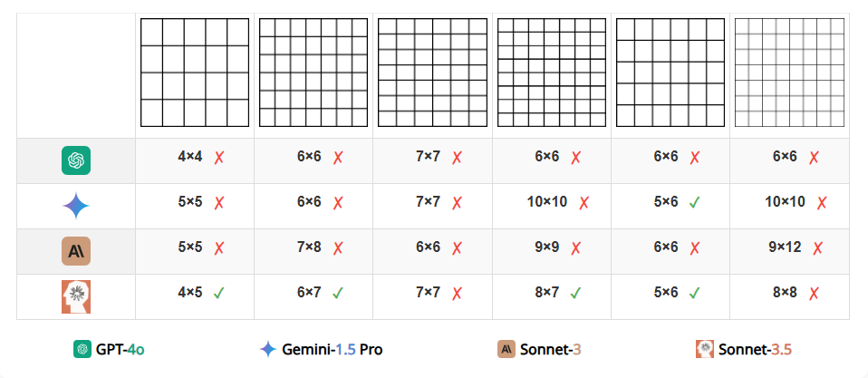The width and height of the screenshot is (868, 378).
Task: Click the Sonnet-3.5 legend label
Action: click(x=755, y=349)
